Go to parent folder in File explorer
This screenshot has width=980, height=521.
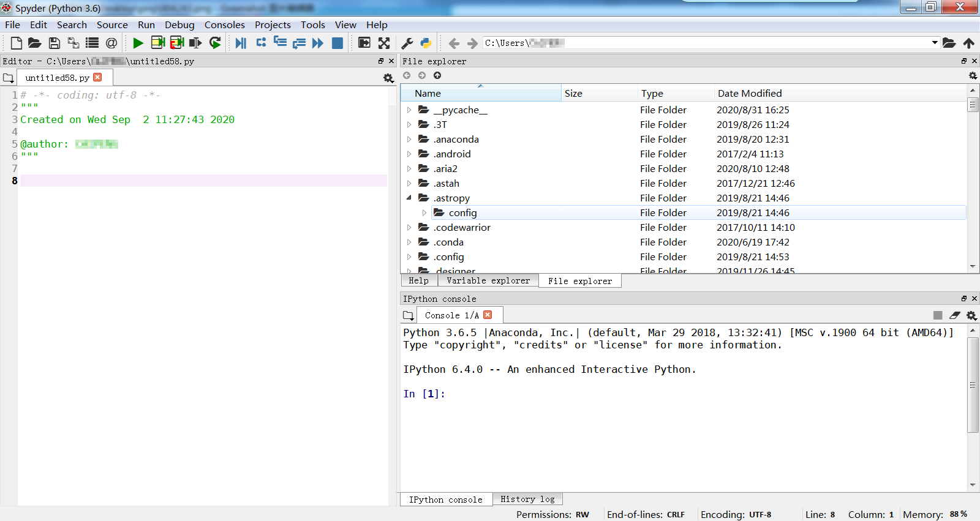pos(437,75)
